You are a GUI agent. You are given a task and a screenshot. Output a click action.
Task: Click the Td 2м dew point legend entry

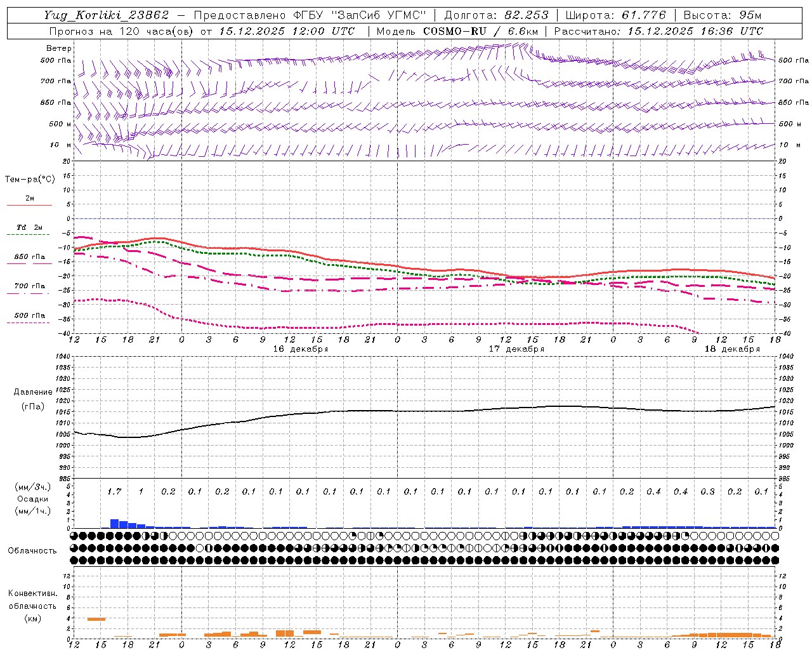[x=29, y=227]
